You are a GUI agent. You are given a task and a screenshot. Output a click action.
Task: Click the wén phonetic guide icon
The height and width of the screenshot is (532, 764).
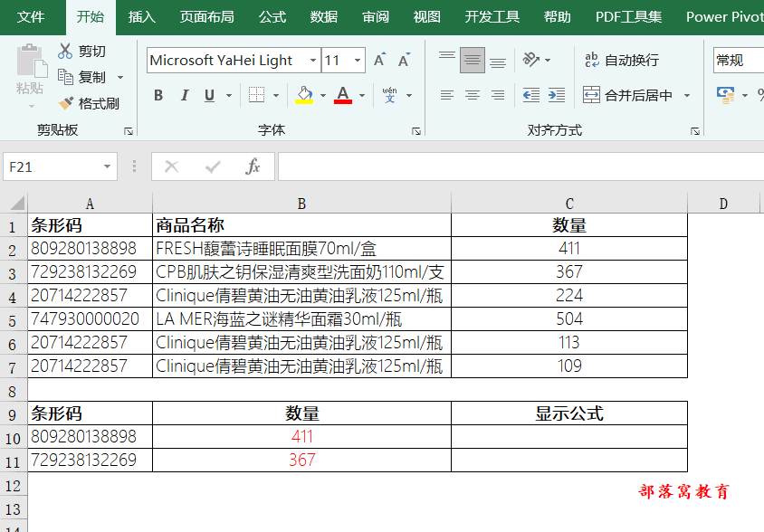(x=389, y=95)
